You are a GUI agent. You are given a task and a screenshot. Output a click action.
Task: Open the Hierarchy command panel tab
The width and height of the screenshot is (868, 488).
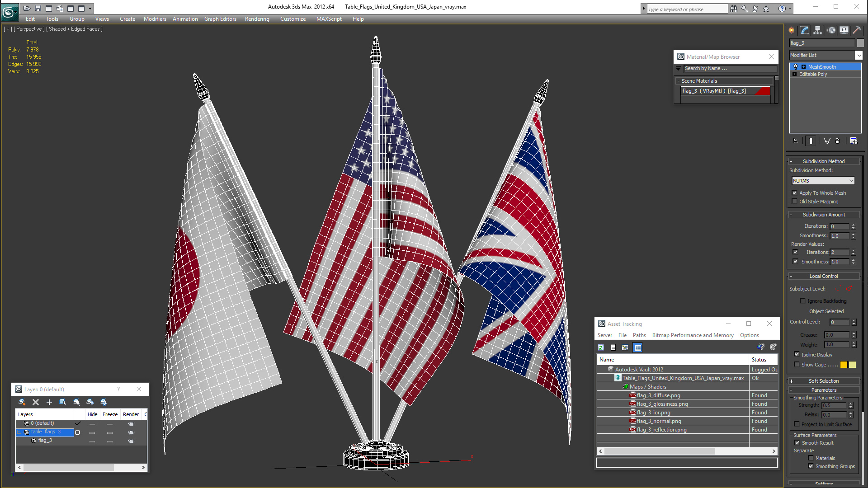coord(818,30)
